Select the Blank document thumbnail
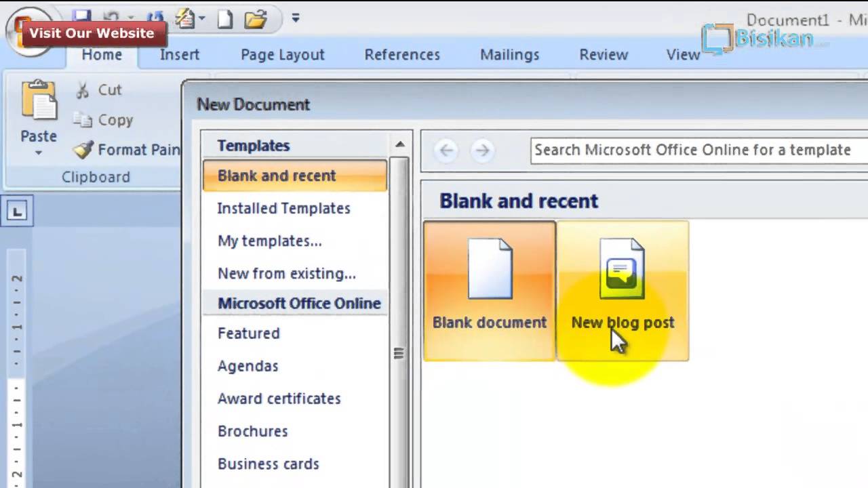The image size is (868, 488). (x=490, y=290)
